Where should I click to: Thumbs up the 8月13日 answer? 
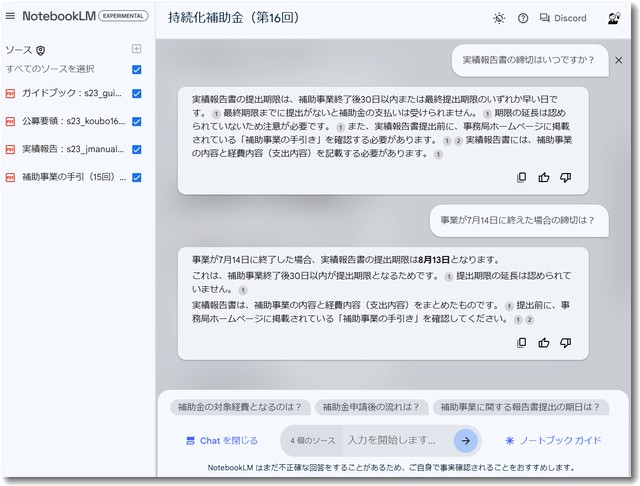543,343
